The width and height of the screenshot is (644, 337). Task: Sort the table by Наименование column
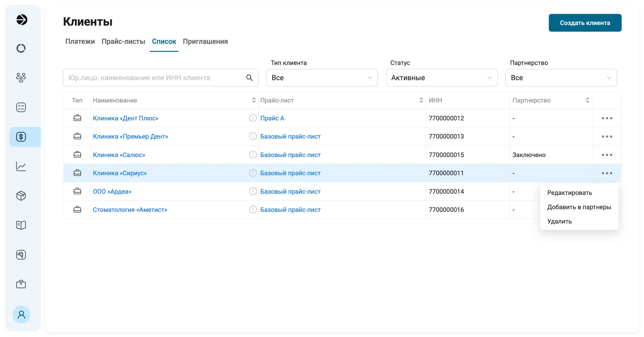[254, 100]
